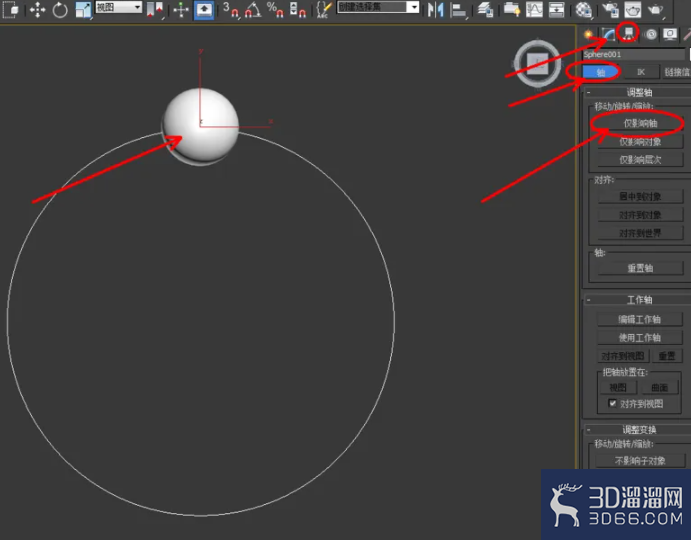Open the Rendered Frame Window icon
This screenshot has height=540, width=691.
(x=633, y=9)
